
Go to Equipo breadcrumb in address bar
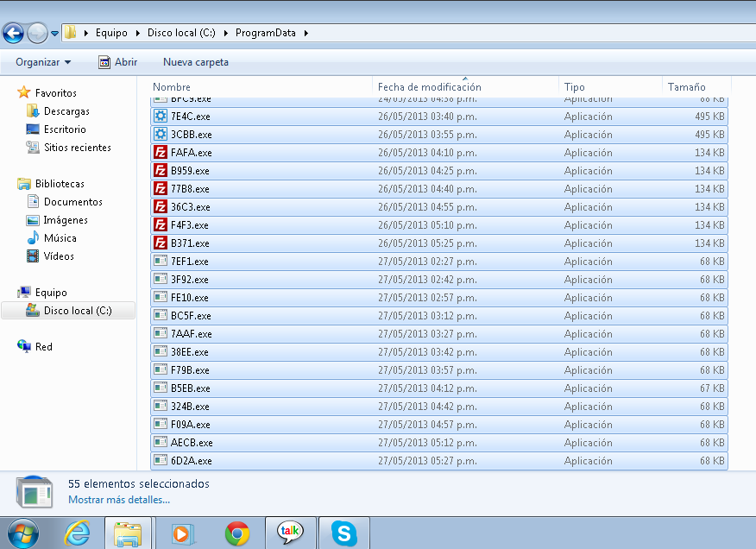pyautogui.click(x=111, y=33)
